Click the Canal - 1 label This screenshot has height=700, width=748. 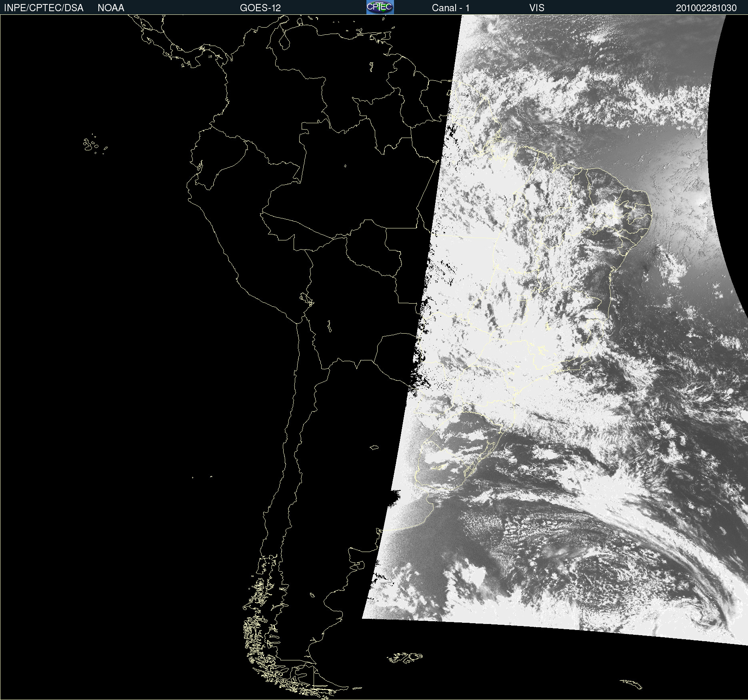click(451, 8)
